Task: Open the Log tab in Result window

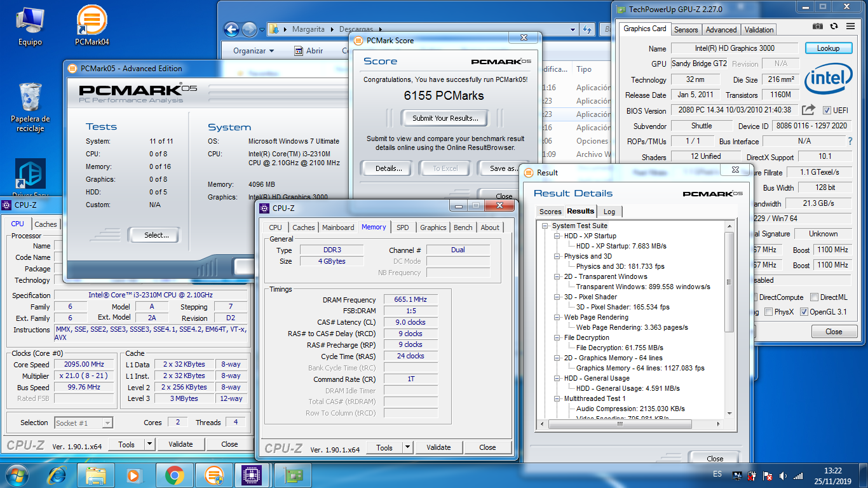Action: point(609,212)
